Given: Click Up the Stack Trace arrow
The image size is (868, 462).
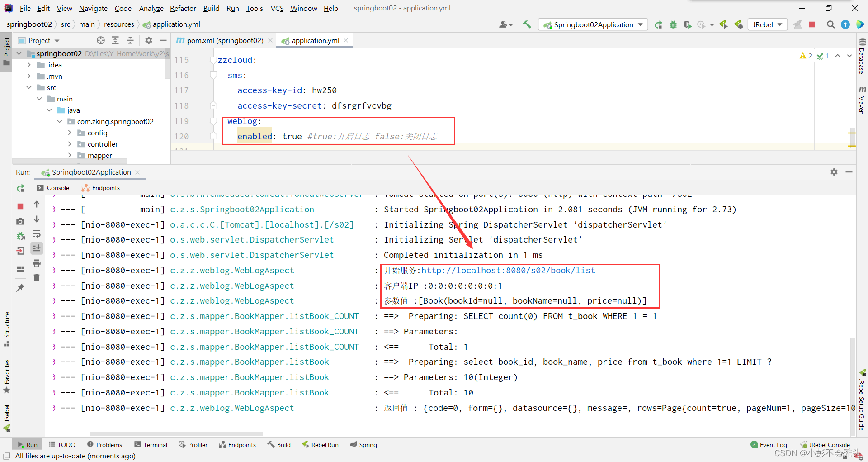Looking at the screenshot, I should [x=37, y=205].
